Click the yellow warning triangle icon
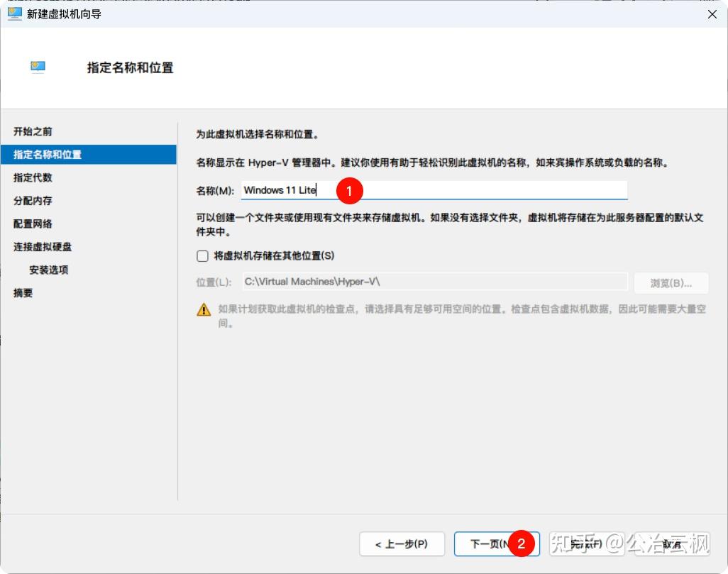728x574 pixels. (x=202, y=309)
